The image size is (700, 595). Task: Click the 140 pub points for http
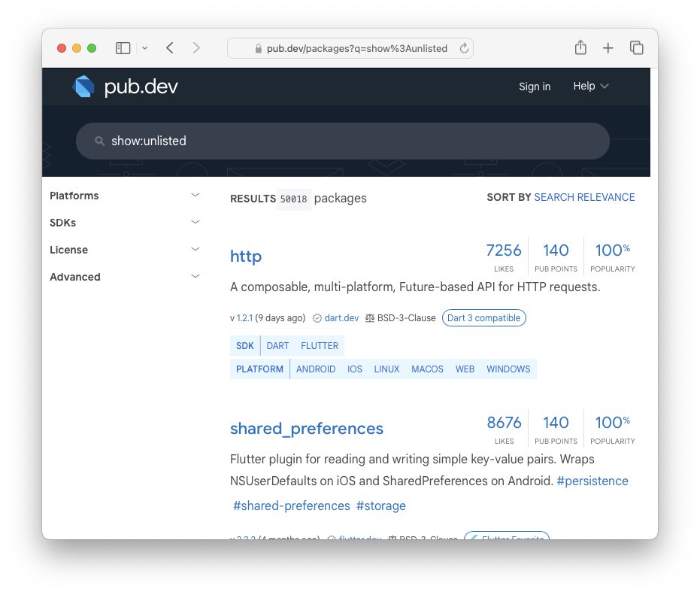(556, 250)
